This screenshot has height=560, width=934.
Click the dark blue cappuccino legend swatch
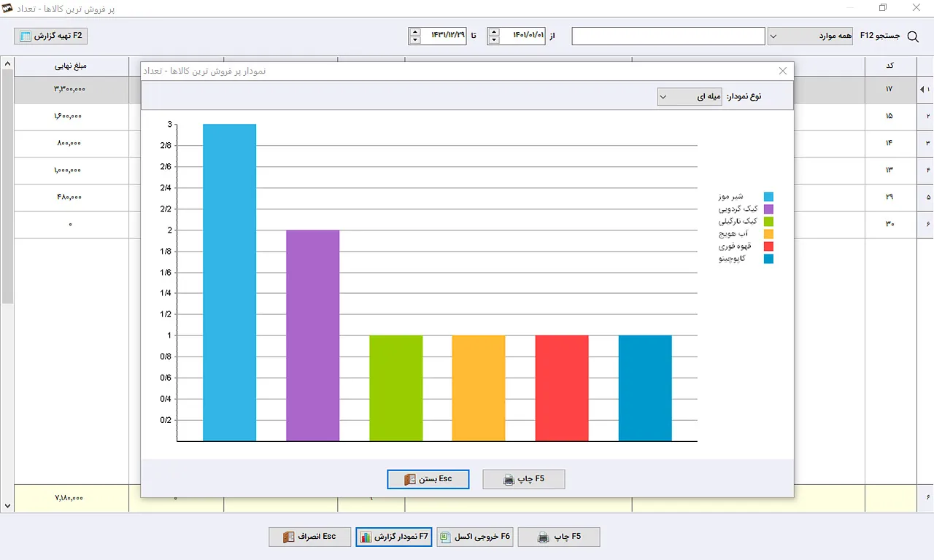[x=768, y=259]
